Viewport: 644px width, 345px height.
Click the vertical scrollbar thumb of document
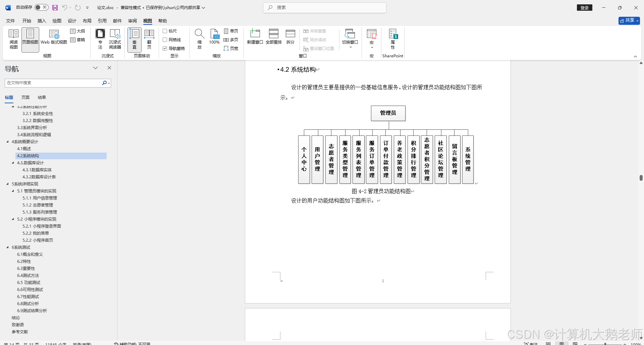[x=641, y=178]
